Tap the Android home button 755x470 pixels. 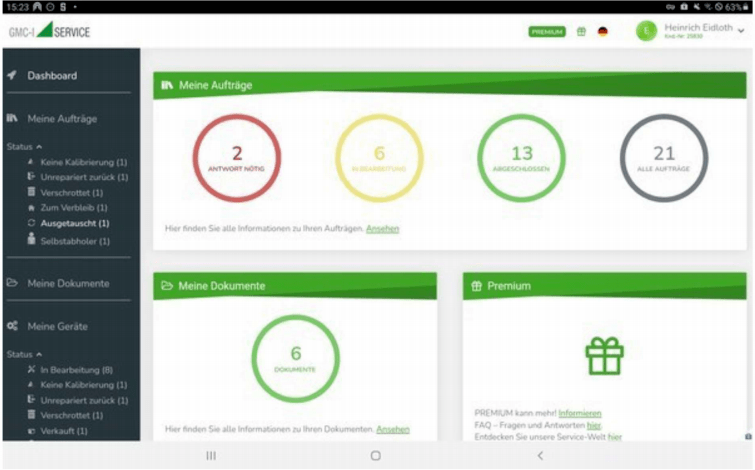point(375,455)
